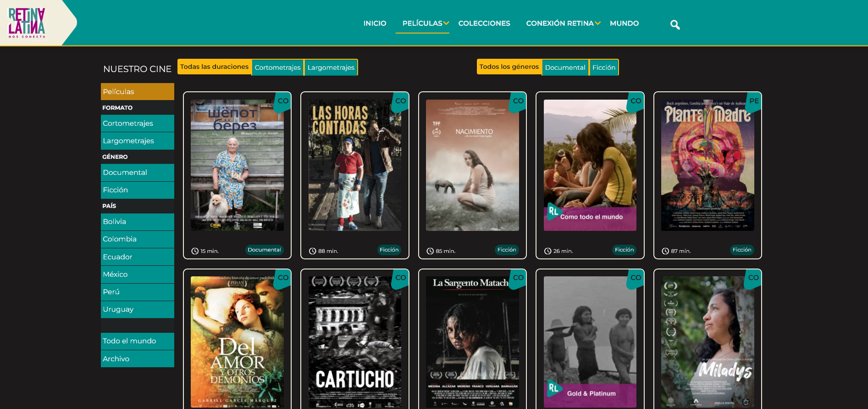868x409 pixels.
Task: Open the Russian-titled documentary poster
Action: point(237,165)
